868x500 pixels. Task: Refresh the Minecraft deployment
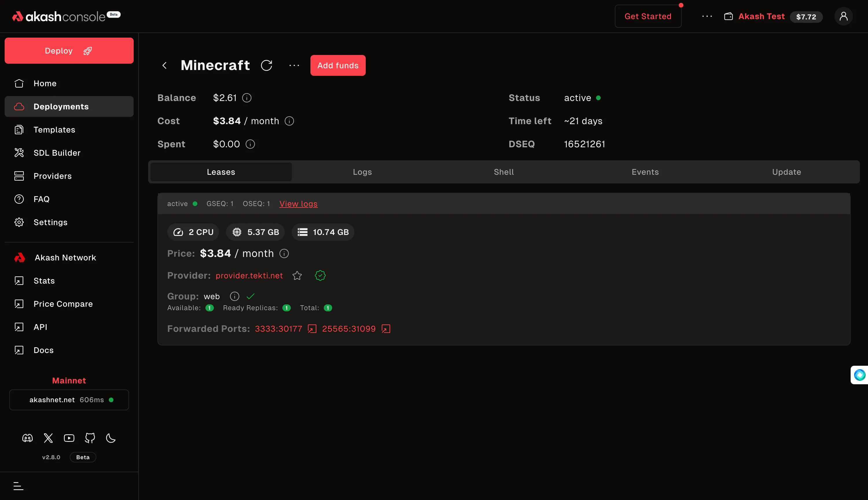click(266, 65)
